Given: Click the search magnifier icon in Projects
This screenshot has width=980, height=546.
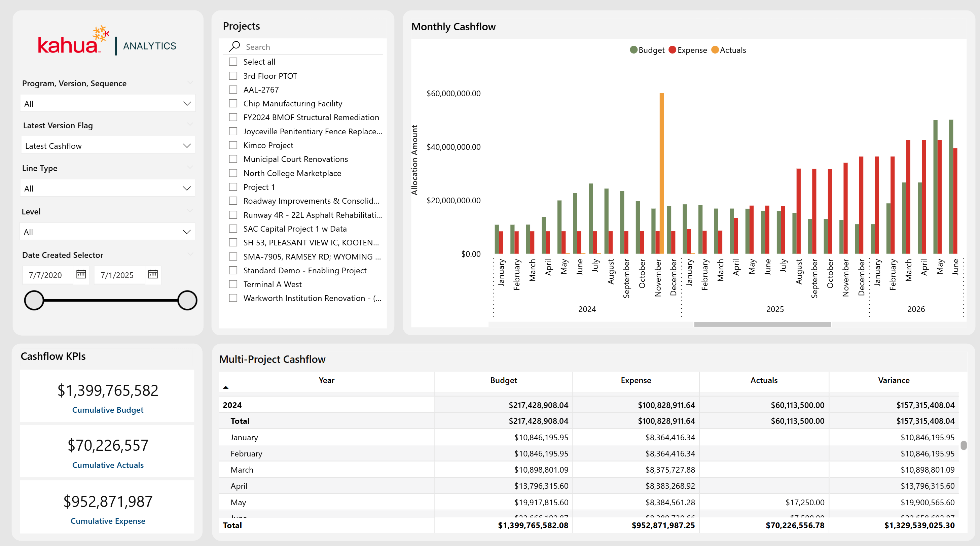Looking at the screenshot, I should [234, 46].
